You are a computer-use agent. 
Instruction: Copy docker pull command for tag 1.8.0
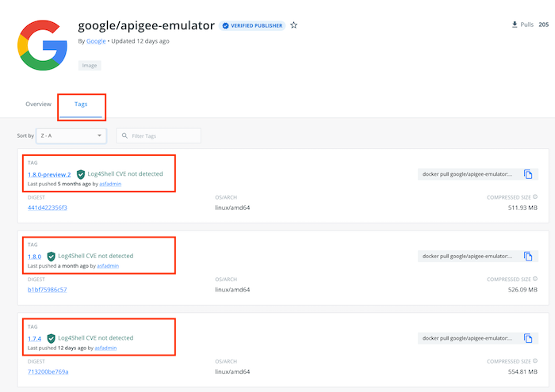[528, 257]
